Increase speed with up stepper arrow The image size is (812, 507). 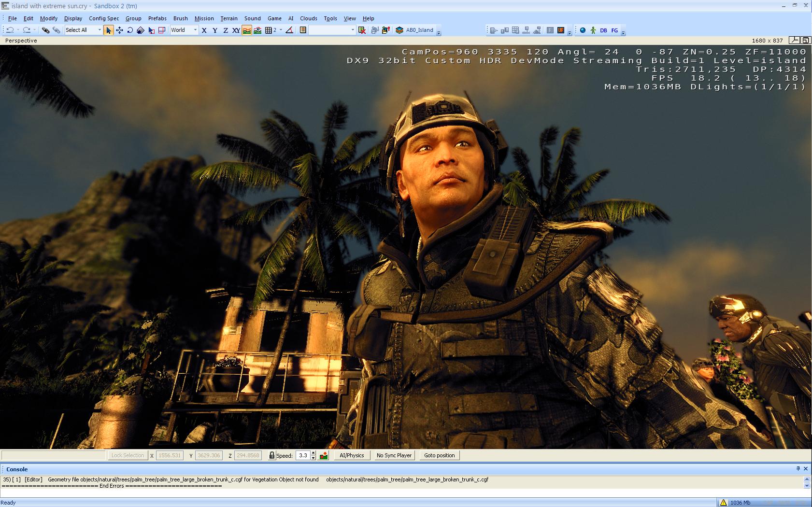click(x=313, y=453)
